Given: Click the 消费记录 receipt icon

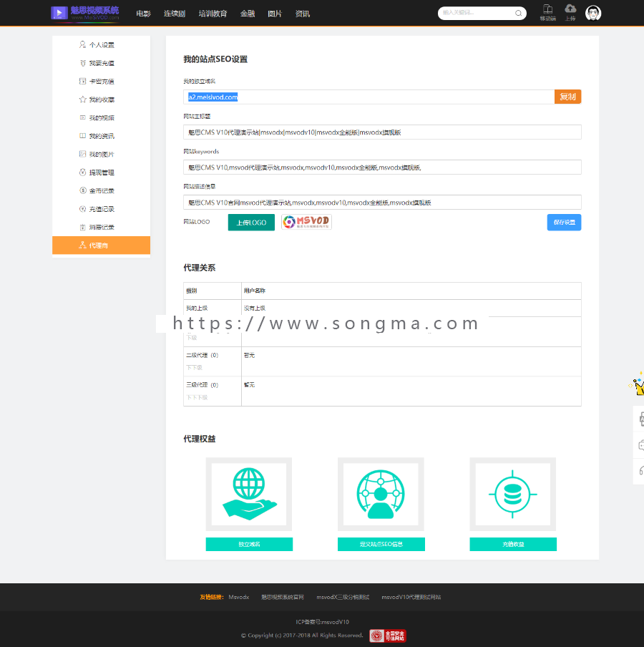Looking at the screenshot, I should coord(82,227).
